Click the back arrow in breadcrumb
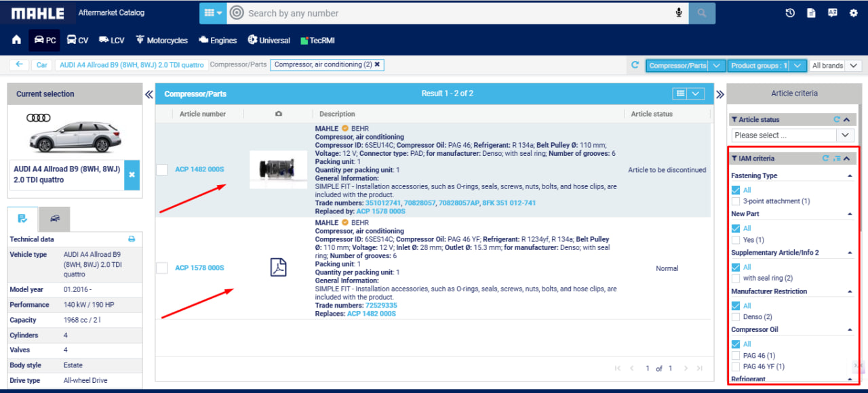Screen dimensions: 868x393 (19, 65)
